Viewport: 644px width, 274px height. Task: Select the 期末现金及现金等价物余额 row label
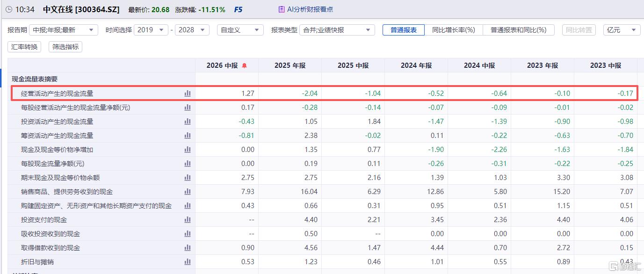60,178
